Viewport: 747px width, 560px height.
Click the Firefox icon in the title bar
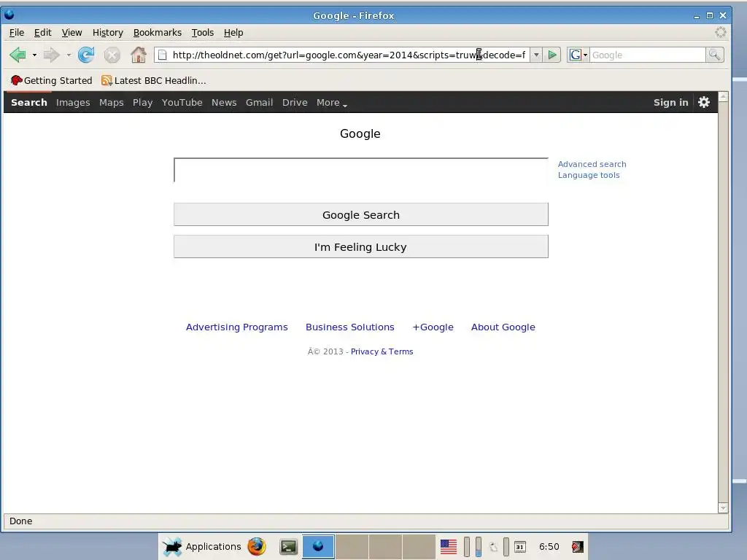(9, 15)
